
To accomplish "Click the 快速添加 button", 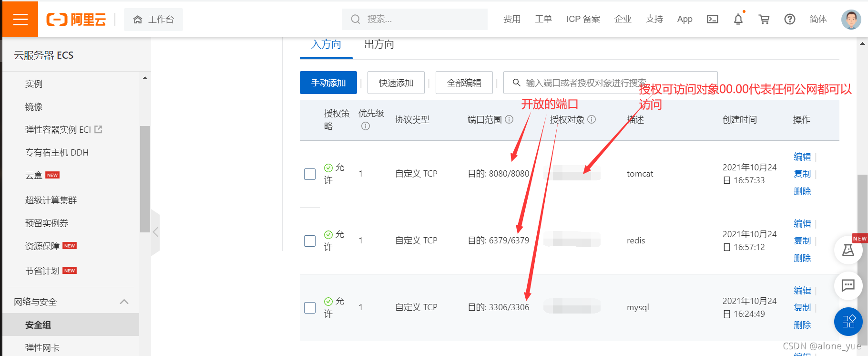I will click(x=396, y=83).
